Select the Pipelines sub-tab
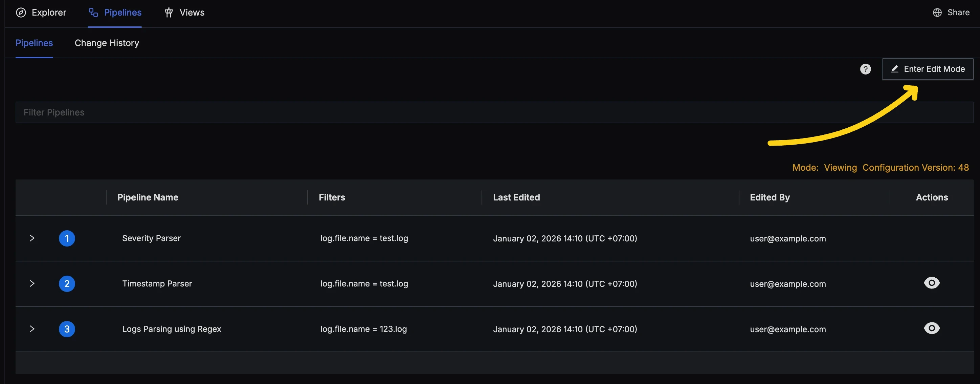The height and width of the screenshot is (384, 980). click(x=34, y=43)
